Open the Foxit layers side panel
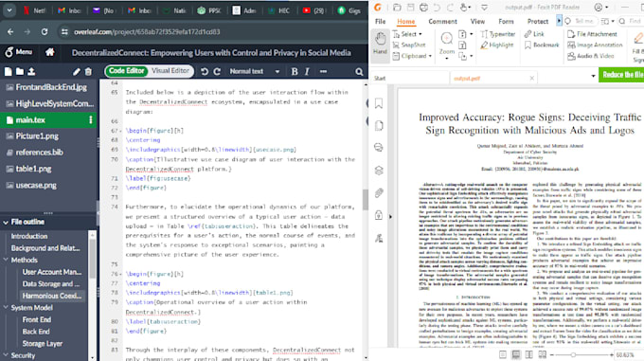Viewport: 644px width, 361px height. pyautogui.click(x=379, y=171)
